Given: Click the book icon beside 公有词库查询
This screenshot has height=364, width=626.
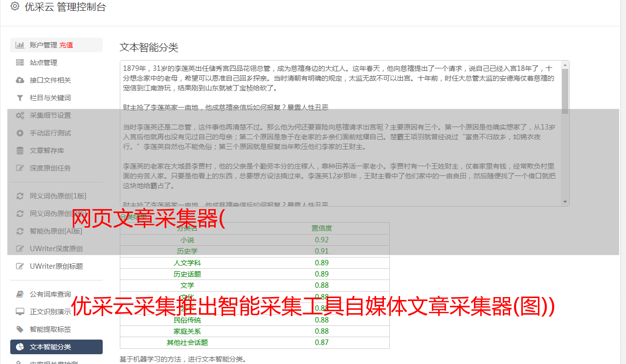Looking at the screenshot, I should 20,294.
